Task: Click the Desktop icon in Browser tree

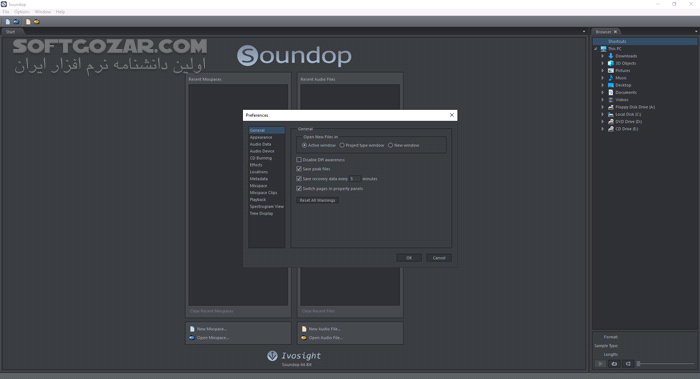Action: tap(611, 85)
